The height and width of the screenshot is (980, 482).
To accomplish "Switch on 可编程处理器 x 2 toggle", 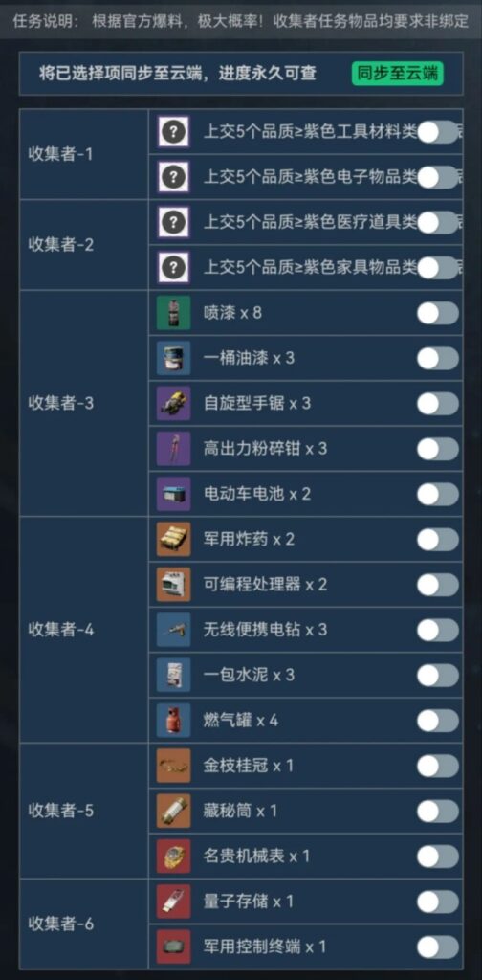I will click(438, 585).
